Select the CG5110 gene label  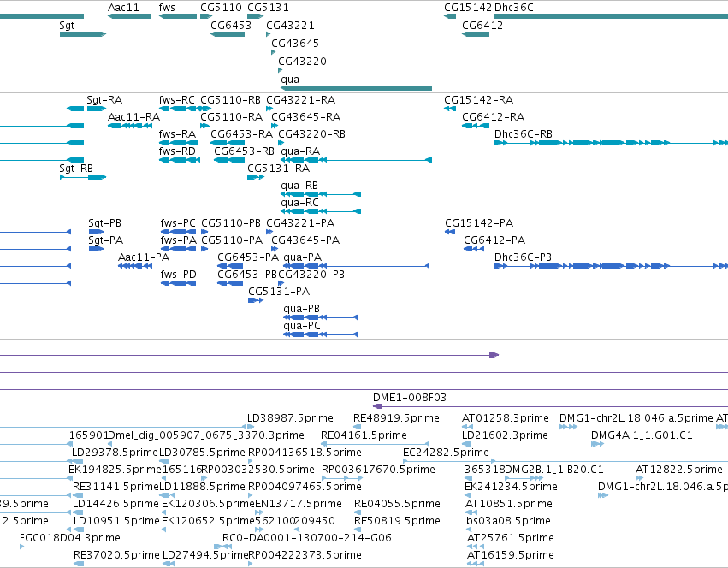click(221, 8)
